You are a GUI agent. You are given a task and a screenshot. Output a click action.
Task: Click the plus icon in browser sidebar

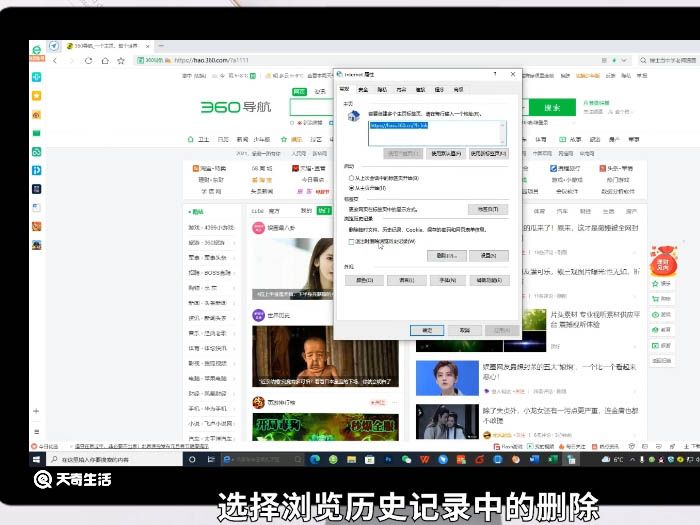pyautogui.click(x=36, y=411)
